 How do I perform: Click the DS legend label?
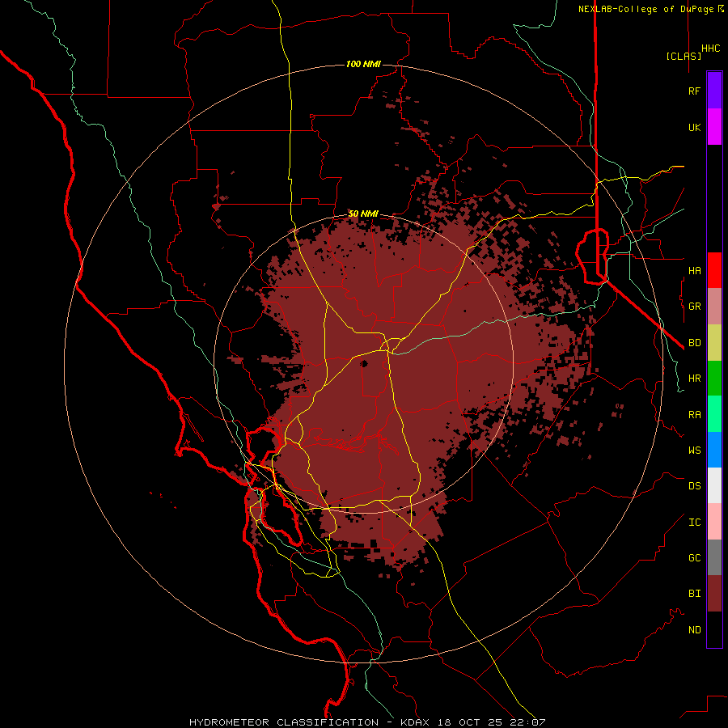[694, 486]
